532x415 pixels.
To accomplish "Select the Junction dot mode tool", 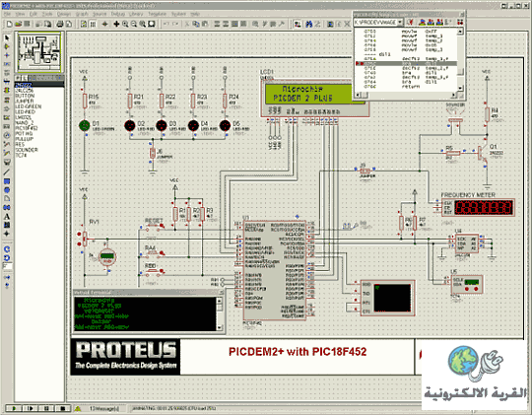I will [x=7, y=55].
